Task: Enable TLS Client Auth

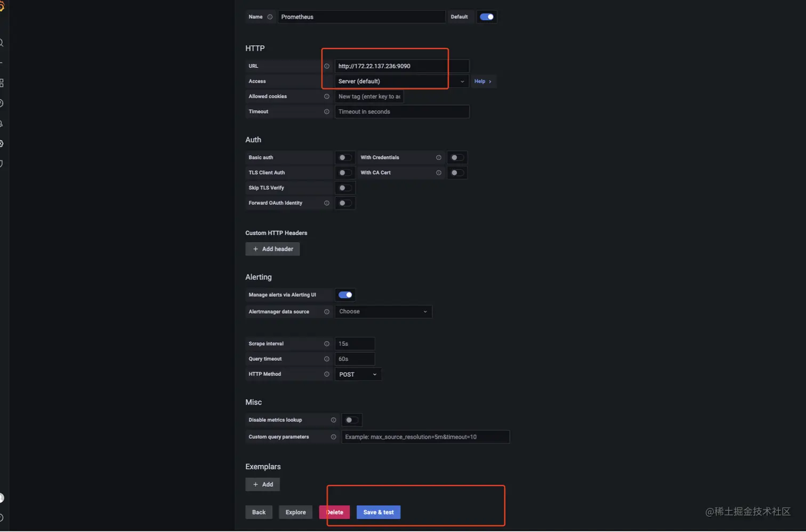Action: 345,173
